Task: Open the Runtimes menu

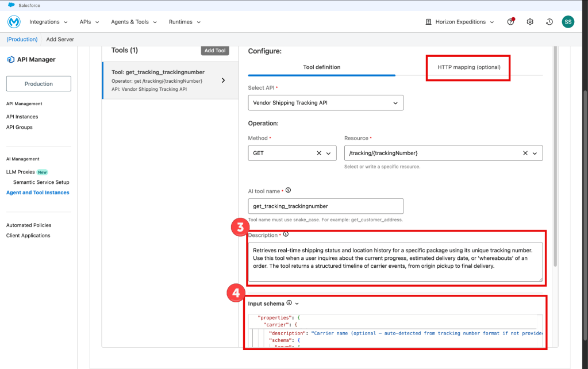Action: coord(185,22)
